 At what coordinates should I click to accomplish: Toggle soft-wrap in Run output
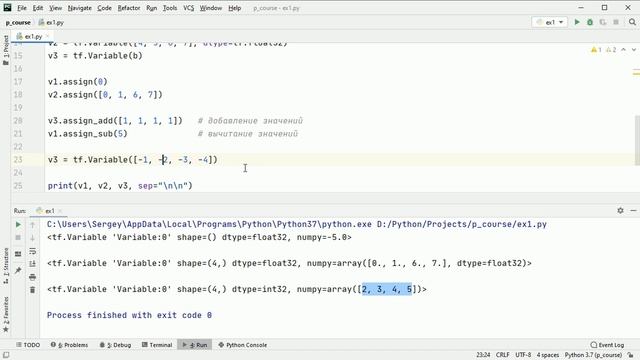33,251
